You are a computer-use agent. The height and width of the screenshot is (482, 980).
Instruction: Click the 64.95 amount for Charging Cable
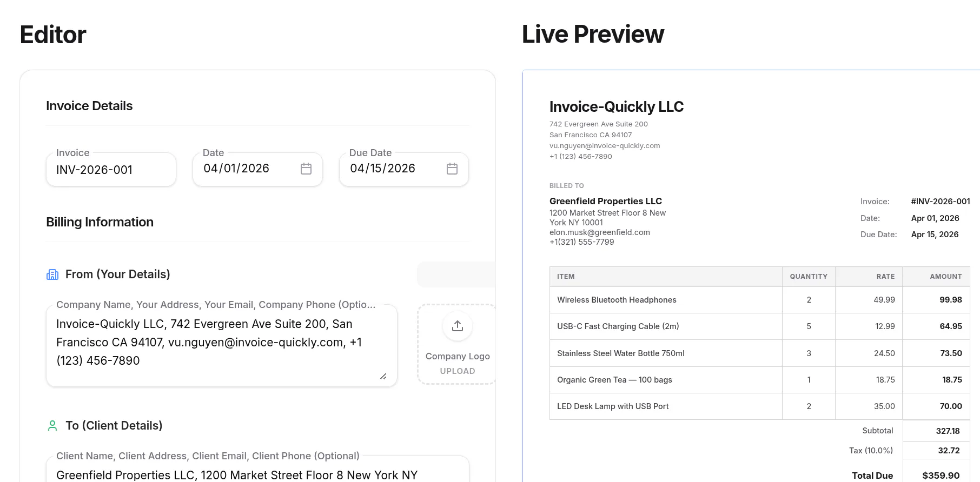point(951,326)
